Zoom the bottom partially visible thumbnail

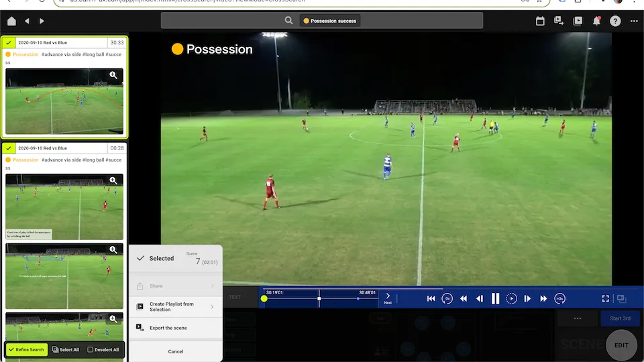click(113, 319)
